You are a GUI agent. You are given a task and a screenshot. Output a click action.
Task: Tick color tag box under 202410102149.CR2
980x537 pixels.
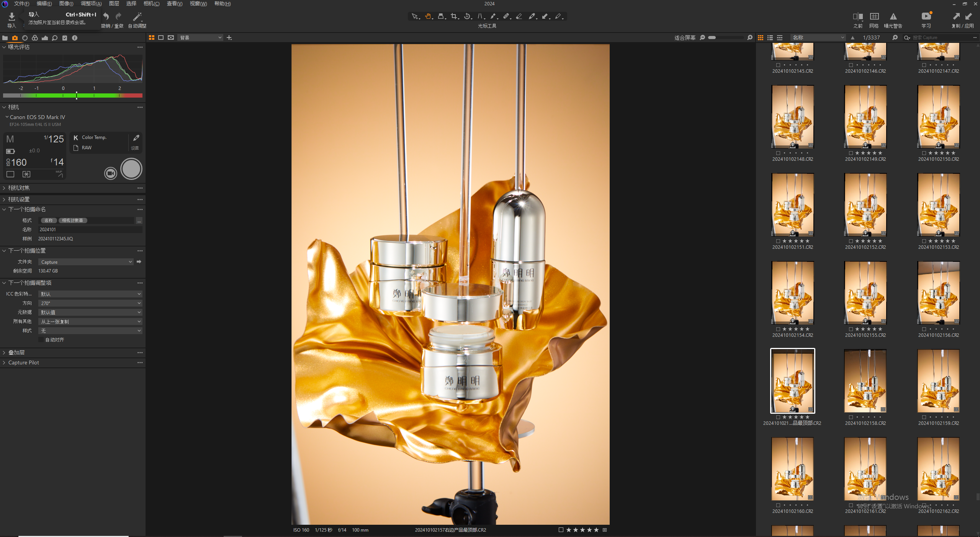coord(851,153)
